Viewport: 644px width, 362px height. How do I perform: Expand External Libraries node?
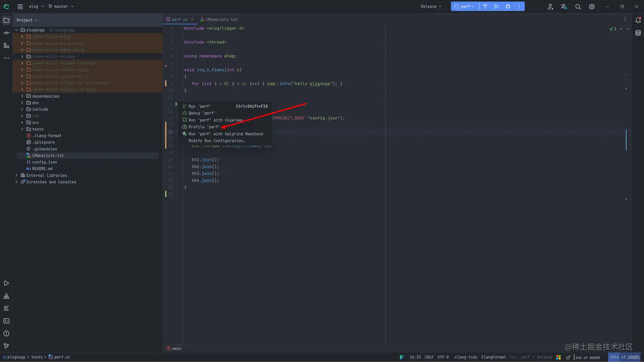pos(17,175)
